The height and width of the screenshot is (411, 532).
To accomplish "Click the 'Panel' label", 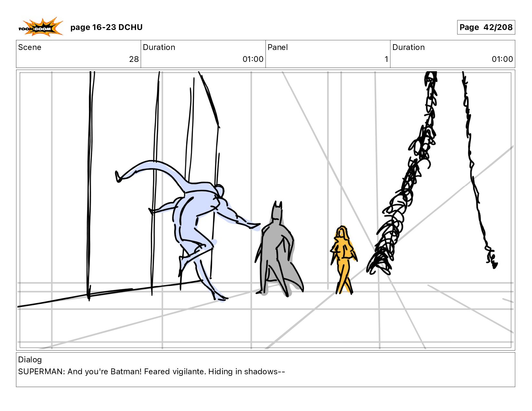I will pos(278,47).
